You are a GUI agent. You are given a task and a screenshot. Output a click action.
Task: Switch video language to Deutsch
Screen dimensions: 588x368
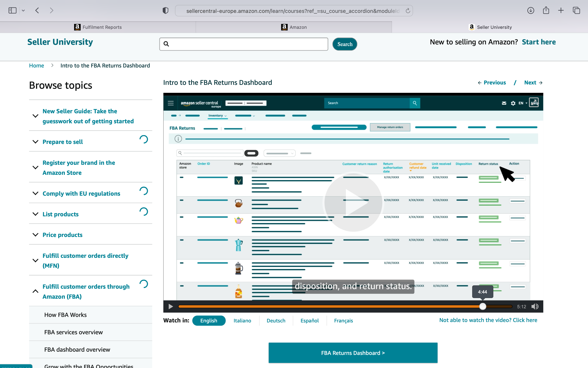tap(276, 321)
